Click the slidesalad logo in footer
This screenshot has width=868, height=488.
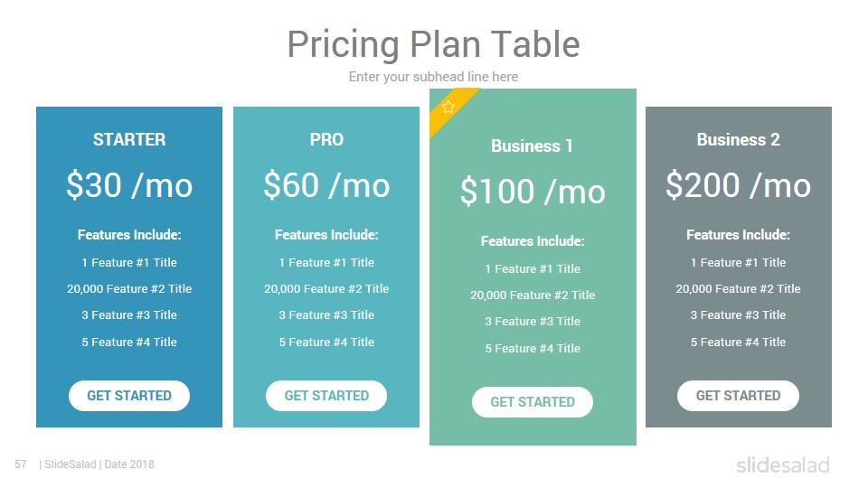(x=783, y=465)
